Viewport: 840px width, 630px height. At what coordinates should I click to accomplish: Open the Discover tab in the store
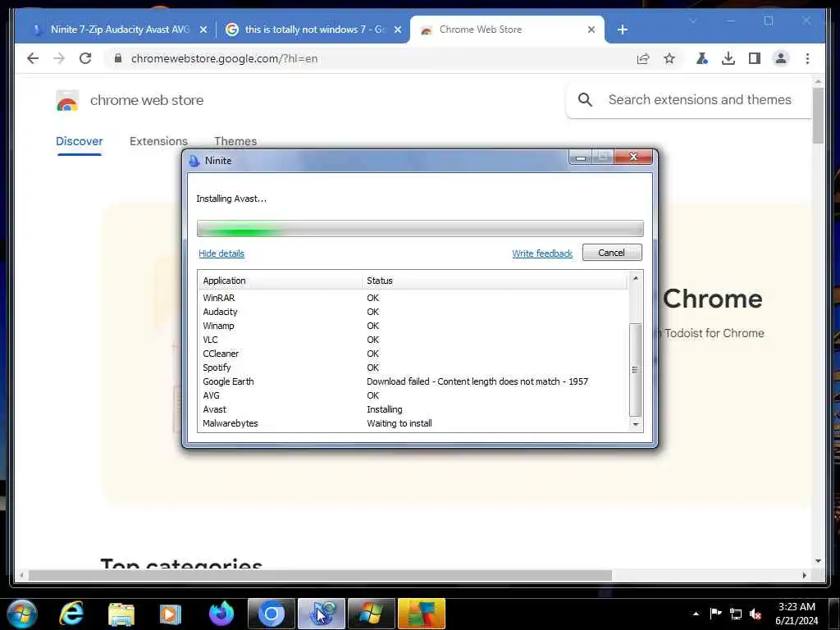80,141
